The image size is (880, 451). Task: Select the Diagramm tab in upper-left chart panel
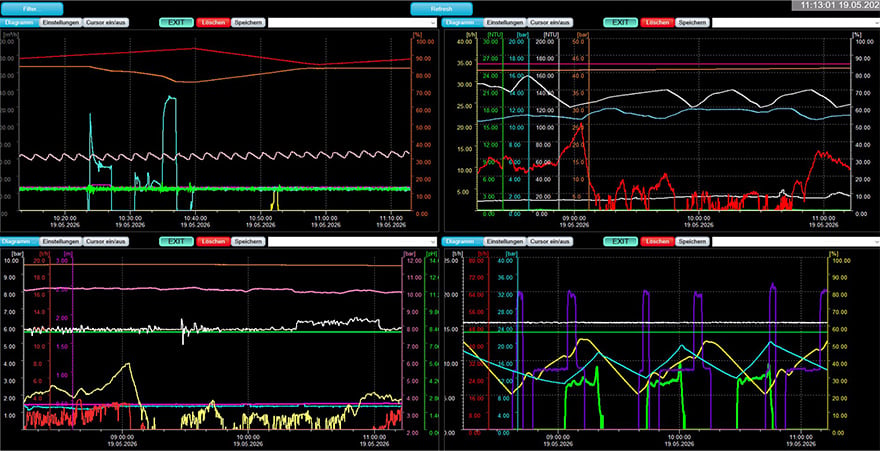coord(20,22)
